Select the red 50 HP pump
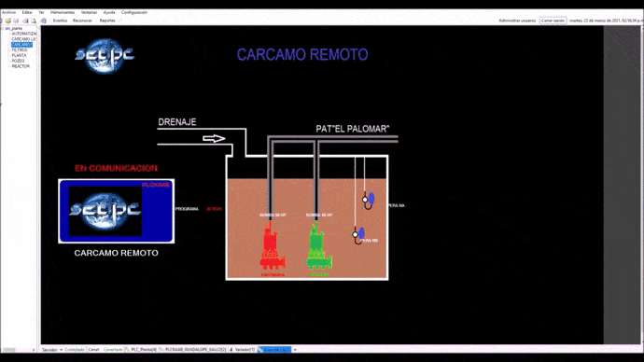The image size is (644, 362). click(x=272, y=249)
